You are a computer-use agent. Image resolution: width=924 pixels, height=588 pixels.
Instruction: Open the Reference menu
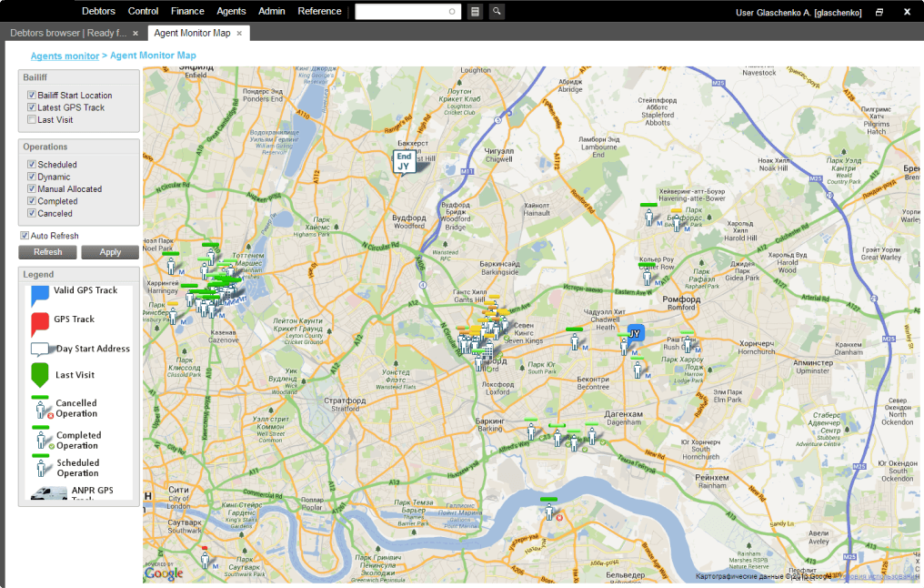[x=319, y=11]
